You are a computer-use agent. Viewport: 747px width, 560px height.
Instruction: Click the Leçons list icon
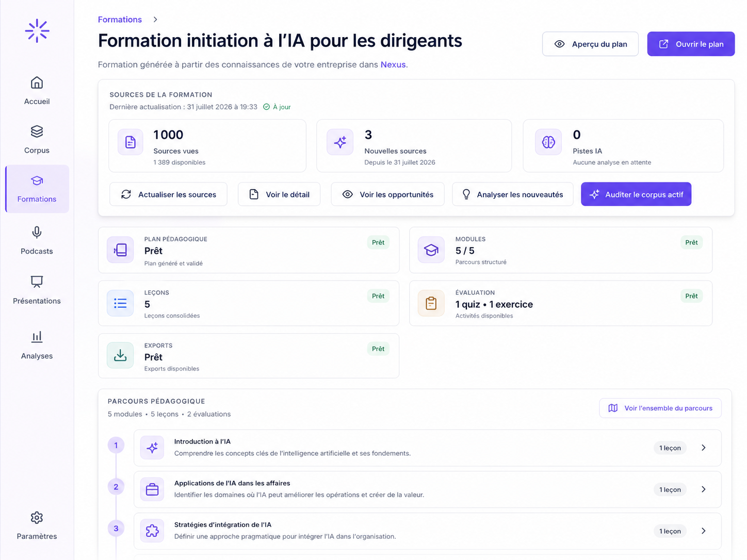coord(120,303)
